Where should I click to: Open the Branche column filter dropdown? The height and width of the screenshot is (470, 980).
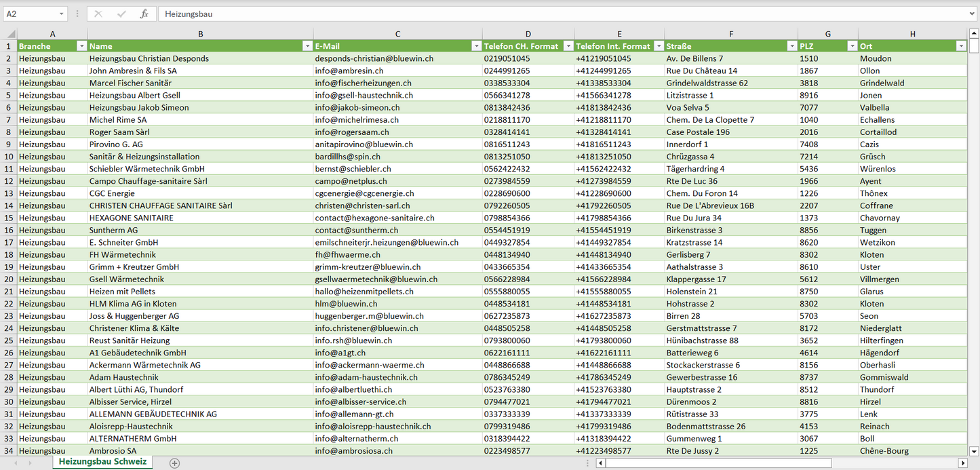coord(82,46)
